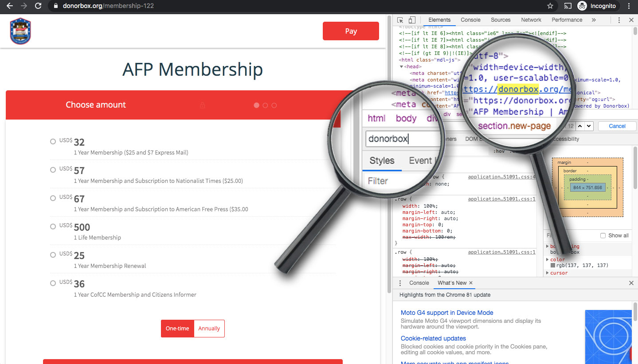This screenshot has height=364, width=638.
Task: Open Cookie-related updates link
Action: (x=433, y=338)
